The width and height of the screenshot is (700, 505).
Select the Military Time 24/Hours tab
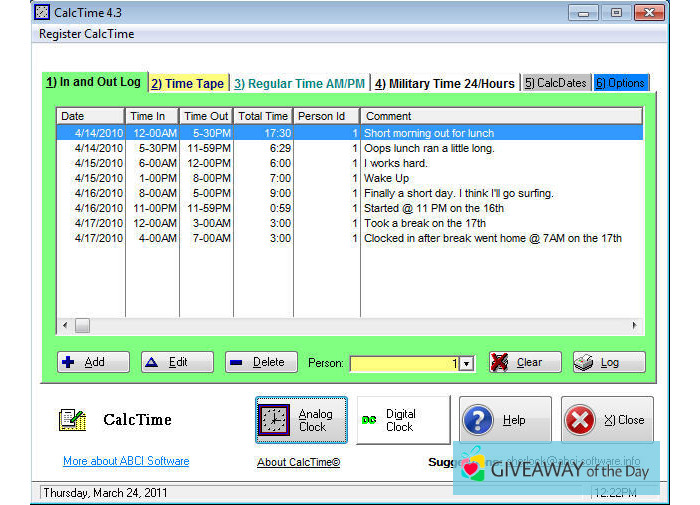[x=445, y=83]
